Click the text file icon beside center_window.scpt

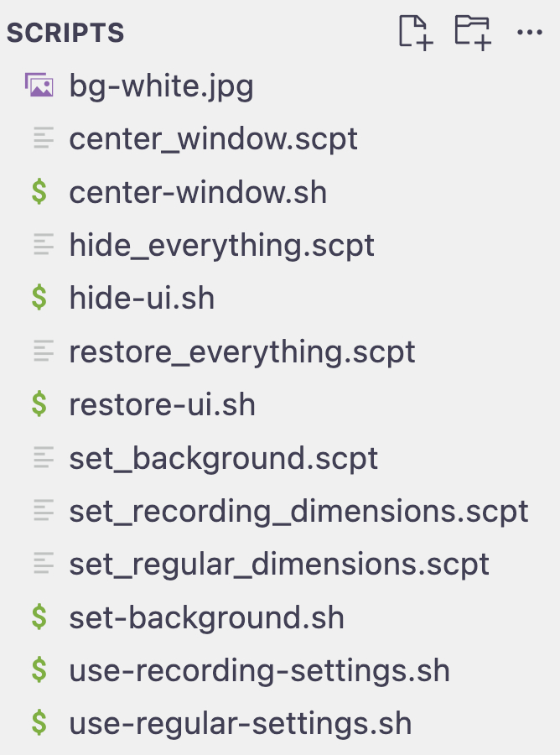tap(43, 138)
